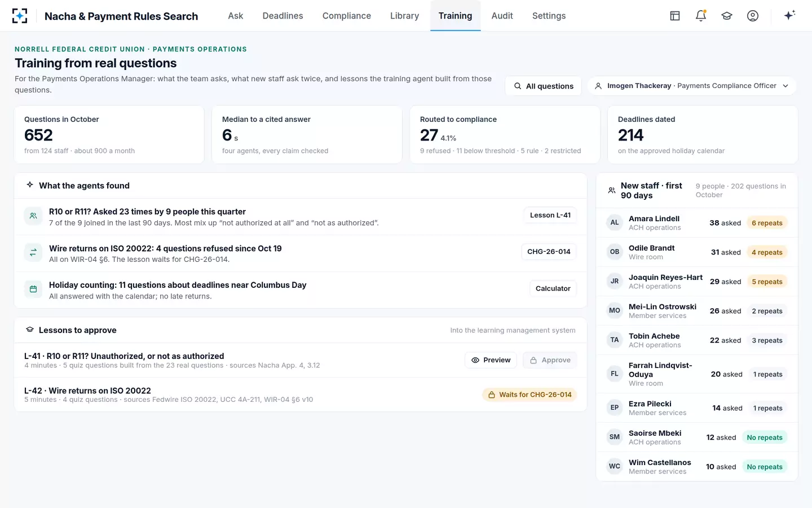Click the swap arrows icon beside Wire returns finding
The width and height of the screenshot is (812, 508).
(x=33, y=252)
